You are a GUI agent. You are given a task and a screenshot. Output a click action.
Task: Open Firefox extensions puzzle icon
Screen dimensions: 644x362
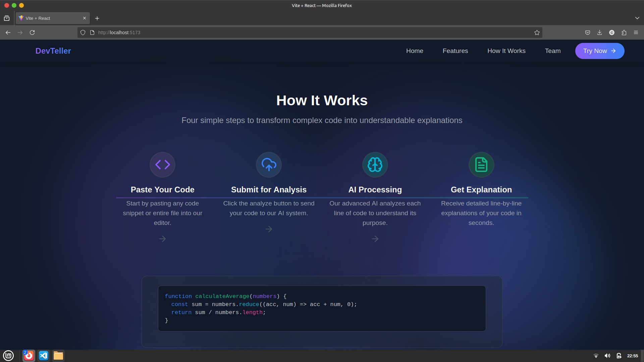pos(624,33)
